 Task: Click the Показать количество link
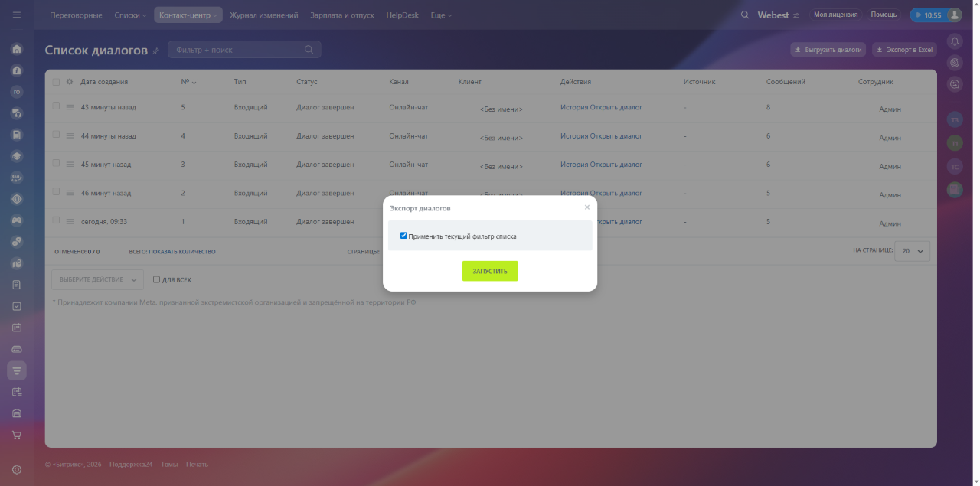click(x=181, y=251)
